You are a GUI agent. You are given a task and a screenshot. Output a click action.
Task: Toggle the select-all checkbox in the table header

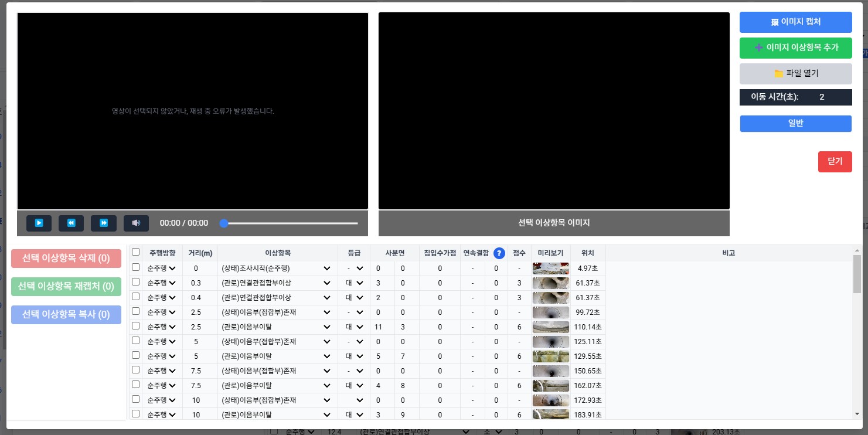(136, 252)
